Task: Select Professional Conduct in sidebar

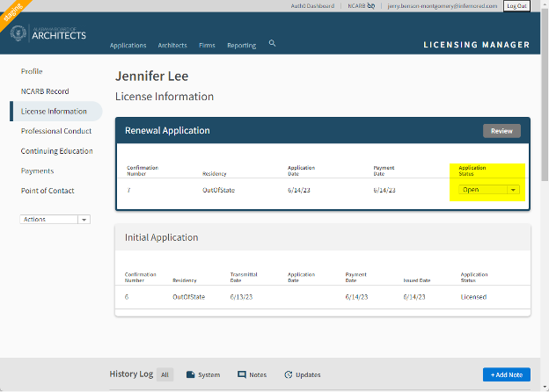Action: pyautogui.click(x=55, y=131)
